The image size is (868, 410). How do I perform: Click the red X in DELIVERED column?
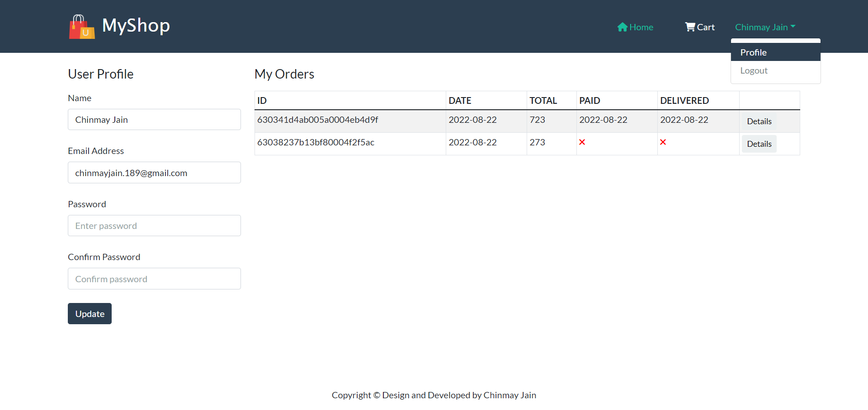click(663, 142)
